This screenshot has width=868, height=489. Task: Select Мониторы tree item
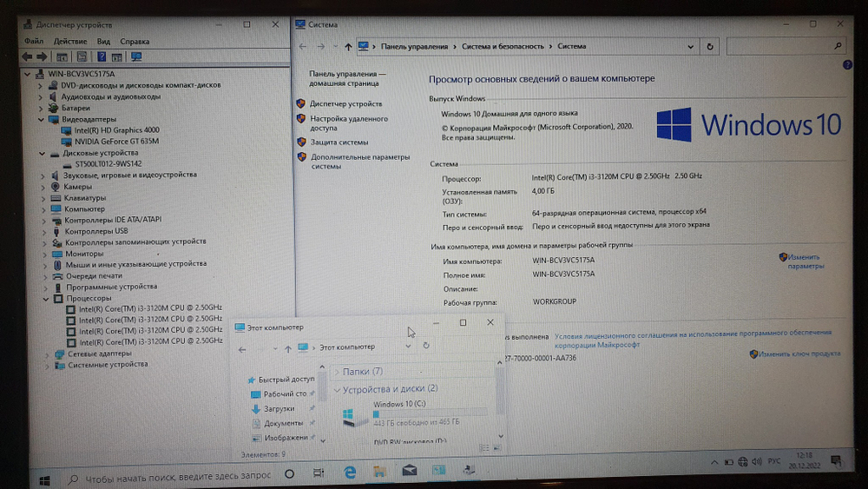tap(84, 254)
